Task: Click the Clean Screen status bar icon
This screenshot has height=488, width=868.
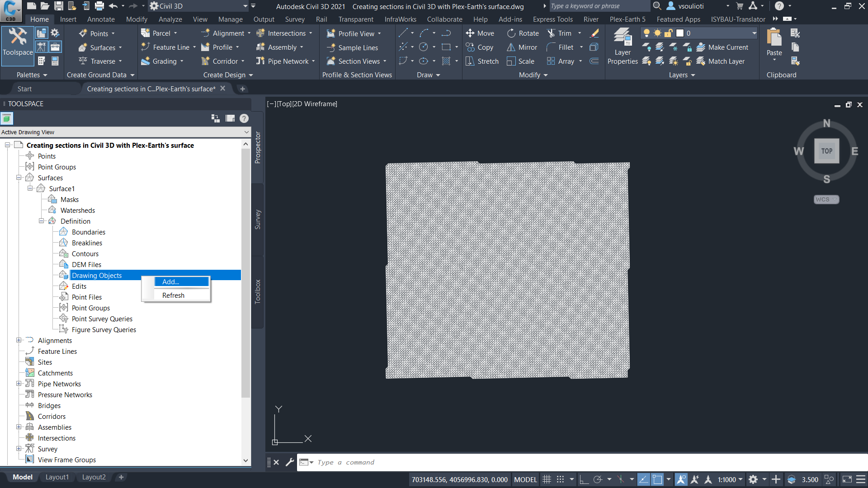Action: (847, 479)
